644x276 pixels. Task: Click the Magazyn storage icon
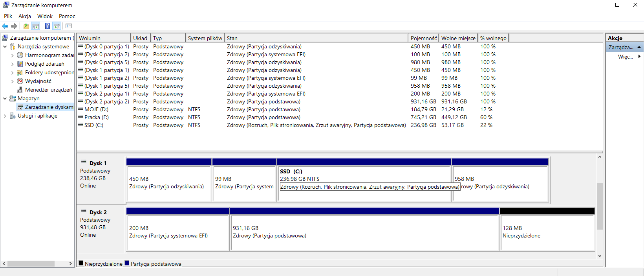13,98
